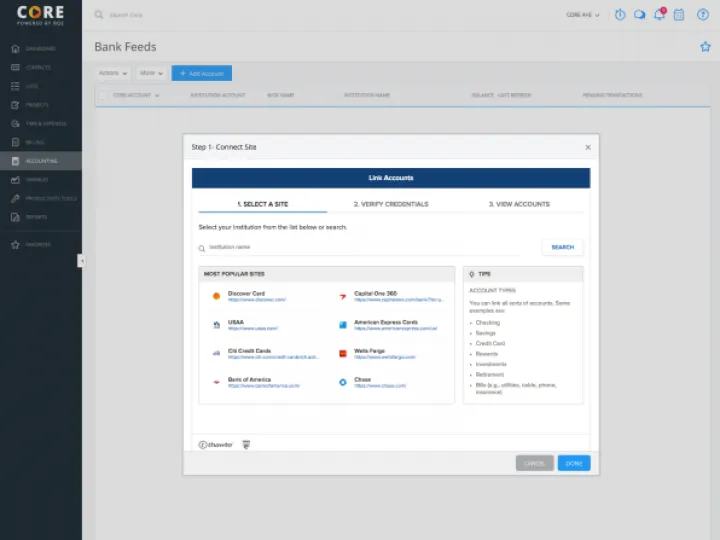720x540 pixels.
Task: Open the Productivity Tools wrench icon
Action: click(x=15, y=198)
